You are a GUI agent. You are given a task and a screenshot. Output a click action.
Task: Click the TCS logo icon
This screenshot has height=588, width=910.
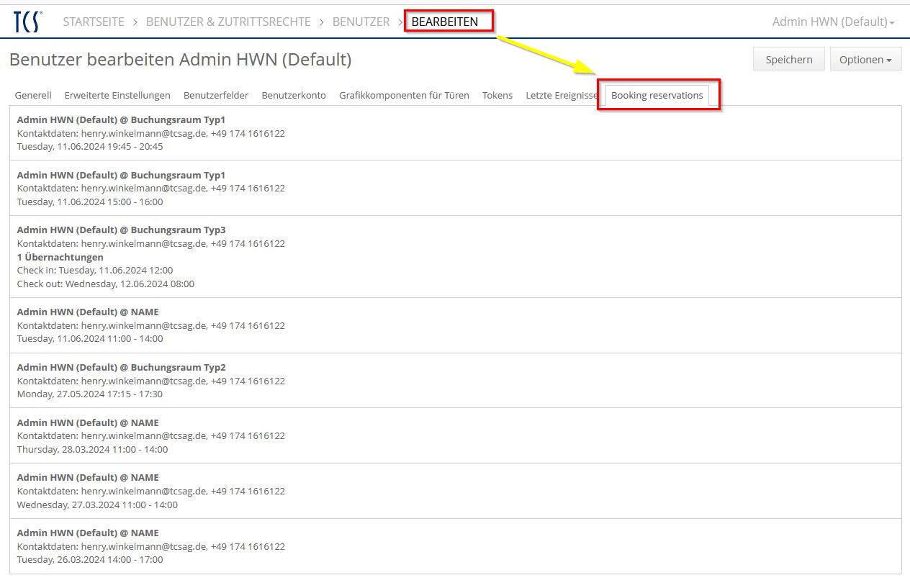point(27,22)
